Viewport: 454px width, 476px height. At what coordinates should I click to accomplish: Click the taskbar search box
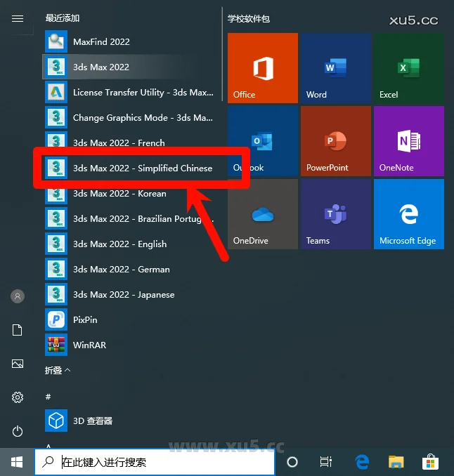pyautogui.click(x=155, y=462)
